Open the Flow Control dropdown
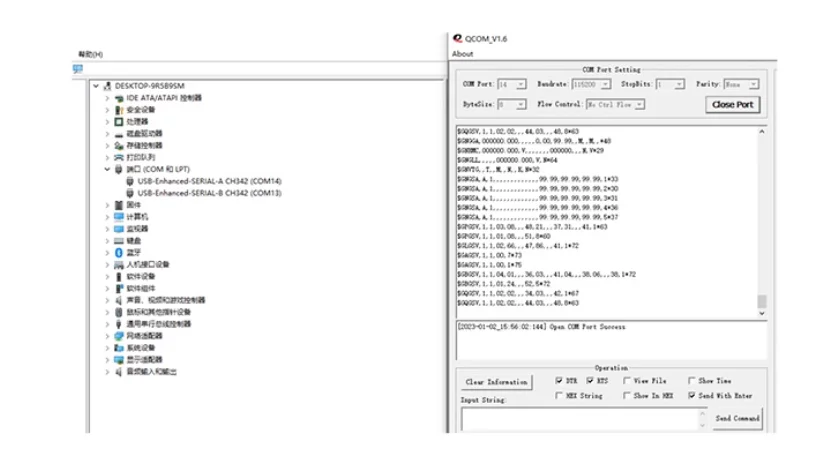 click(639, 104)
